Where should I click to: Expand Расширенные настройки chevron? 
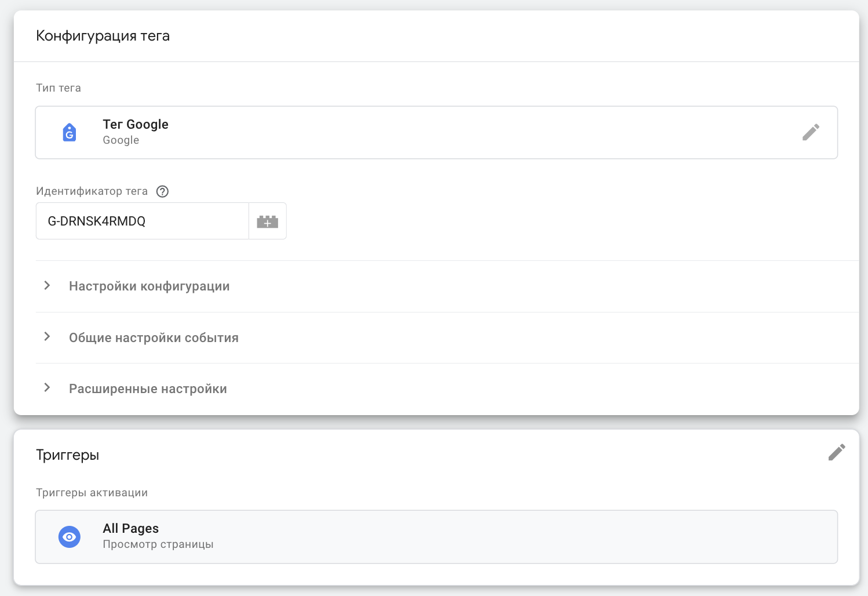(x=48, y=388)
